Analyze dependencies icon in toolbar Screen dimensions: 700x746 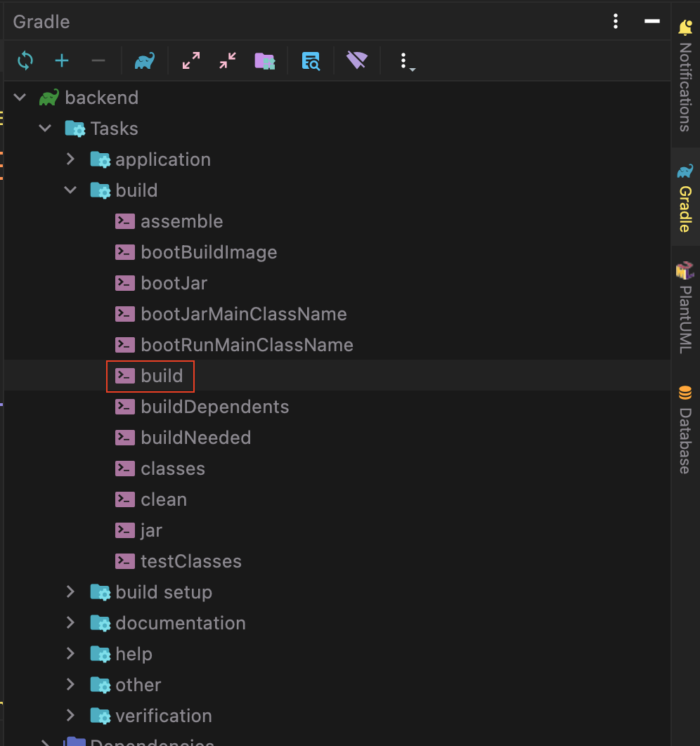tap(311, 61)
